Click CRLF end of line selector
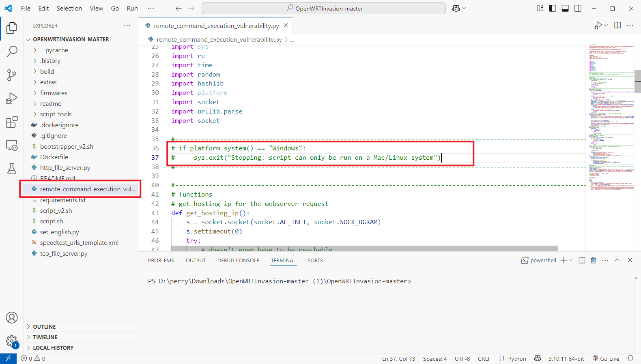Image resolution: width=641 pixels, height=364 pixels. point(484,358)
